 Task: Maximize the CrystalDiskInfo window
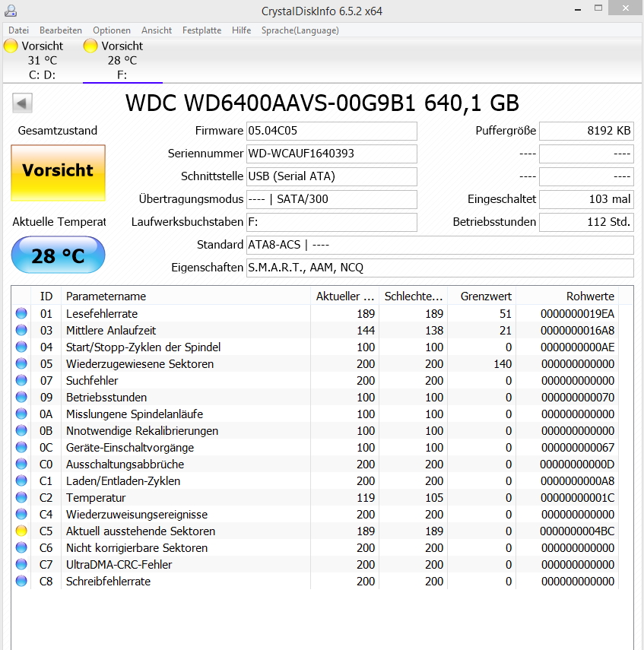click(598, 8)
